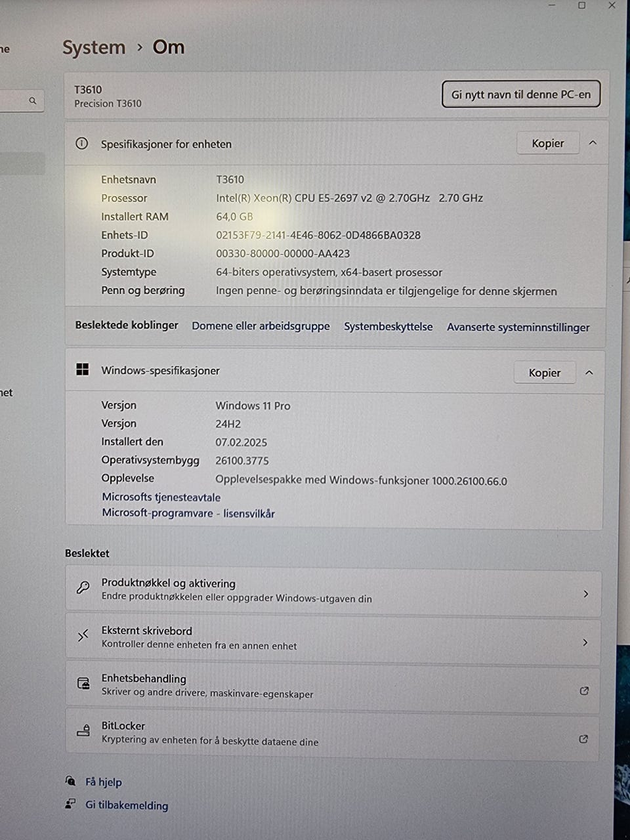This screenshot has width=630, height=840.
Task: Click the version value Windows 11 Pro
Action: point(253,406)
